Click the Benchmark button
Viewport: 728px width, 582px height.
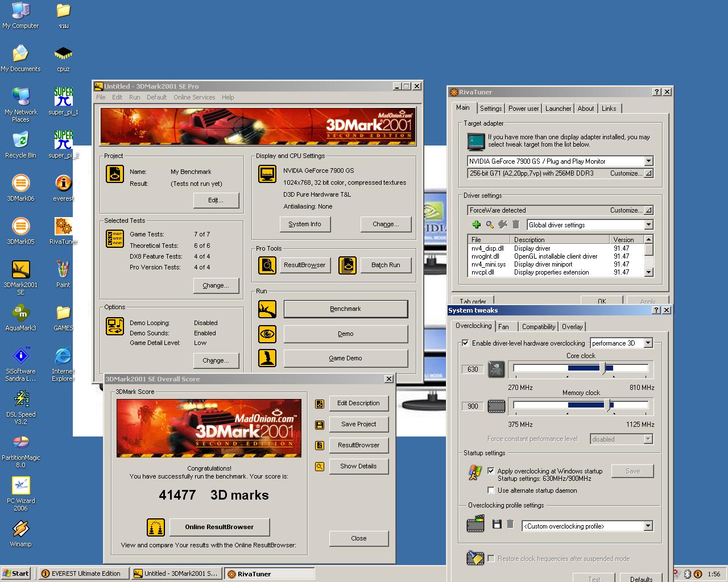[x=345, y=309]
